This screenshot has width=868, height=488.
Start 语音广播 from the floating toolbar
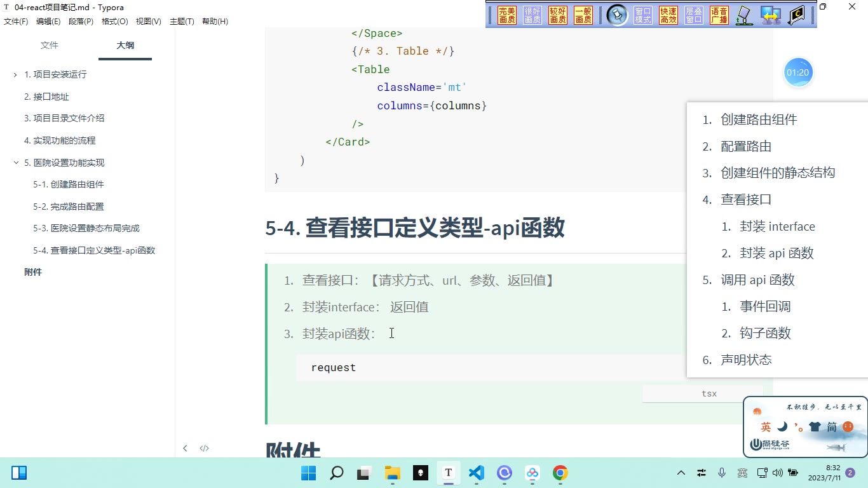(719, 15)
